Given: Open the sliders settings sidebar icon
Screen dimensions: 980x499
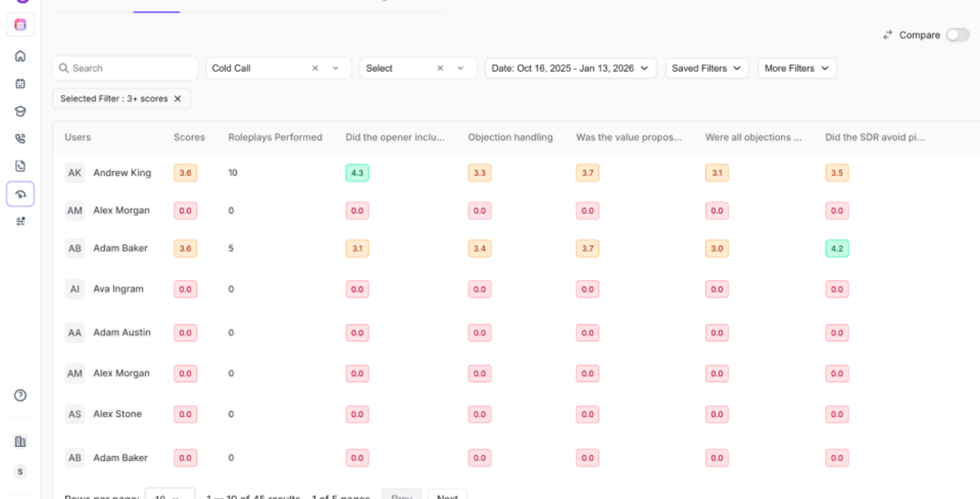Looking at the screenshot, I should coord(20,222).
